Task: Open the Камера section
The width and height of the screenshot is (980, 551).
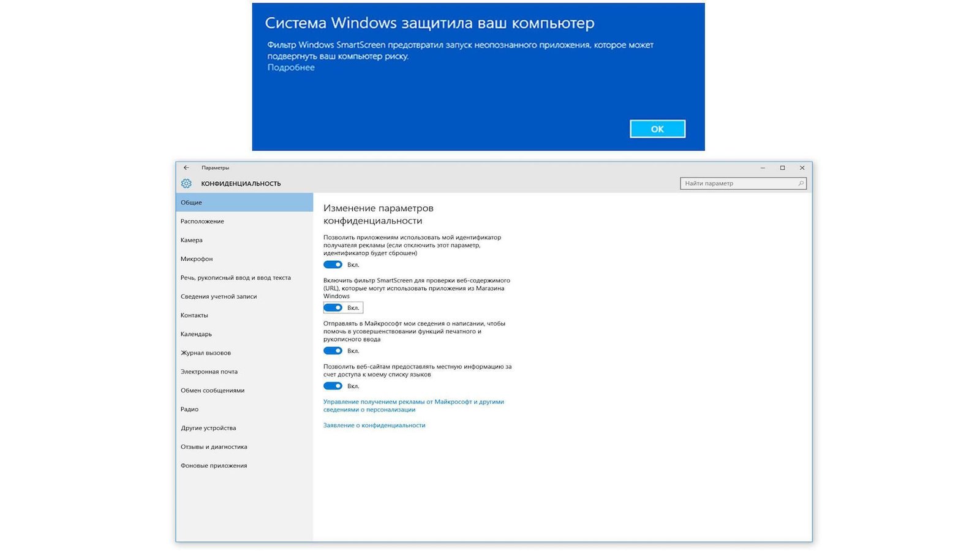Action: (x=244, y=240)
